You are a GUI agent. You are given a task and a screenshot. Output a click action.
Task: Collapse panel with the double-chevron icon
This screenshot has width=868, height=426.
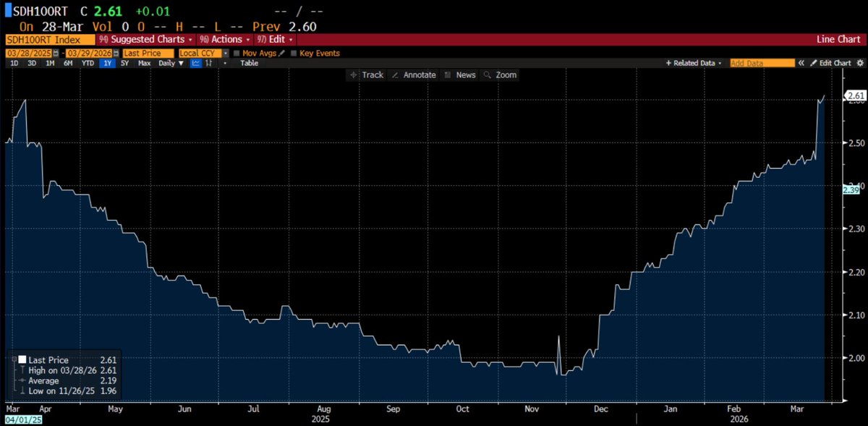(801, 63)
